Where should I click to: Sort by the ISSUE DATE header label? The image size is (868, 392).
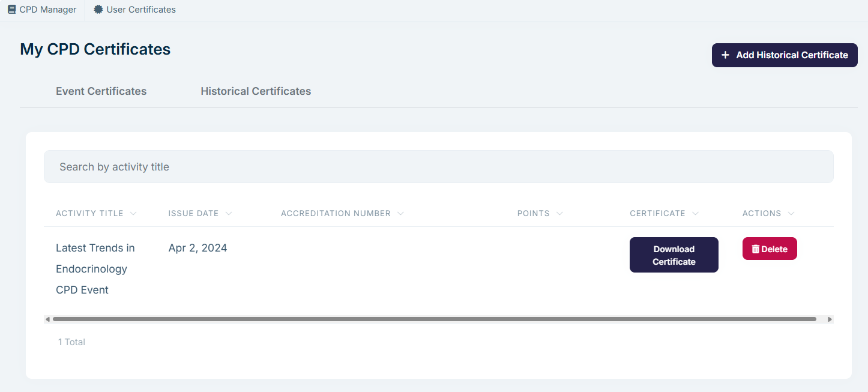(x=193, y=214)
